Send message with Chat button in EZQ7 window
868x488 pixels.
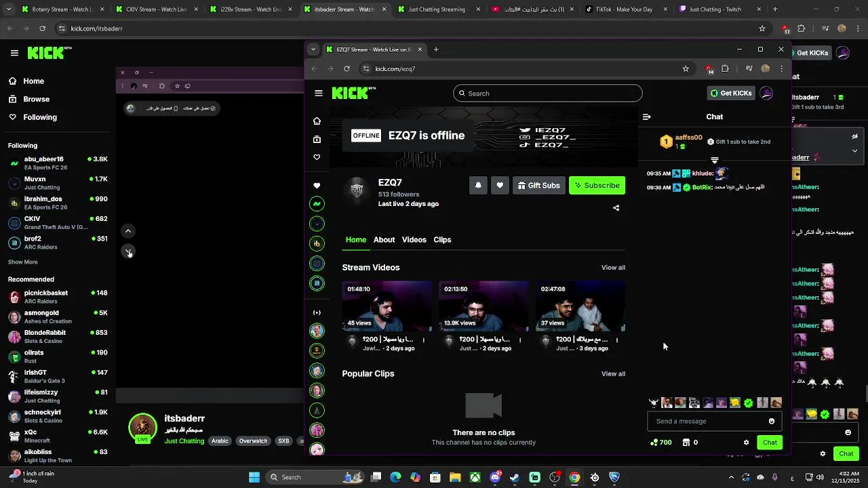click(770, 443)
